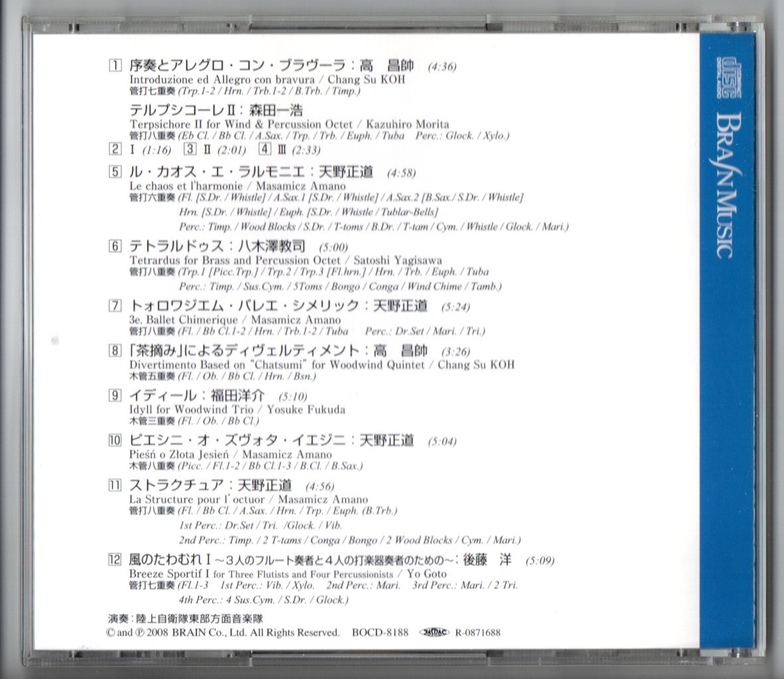The image size is (784, 679).
Task: Click track number box 12
Action: pyautogui.click(x=114, y=560)
